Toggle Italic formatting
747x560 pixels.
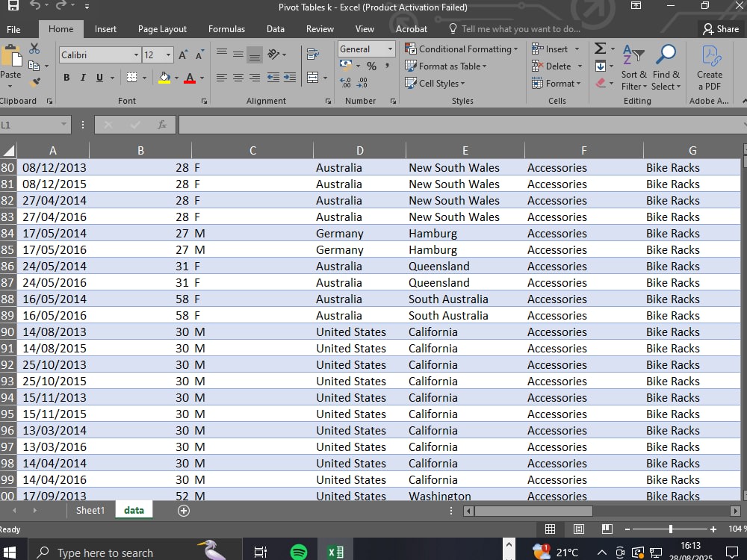pyautogui.click(x=83, y=78)
